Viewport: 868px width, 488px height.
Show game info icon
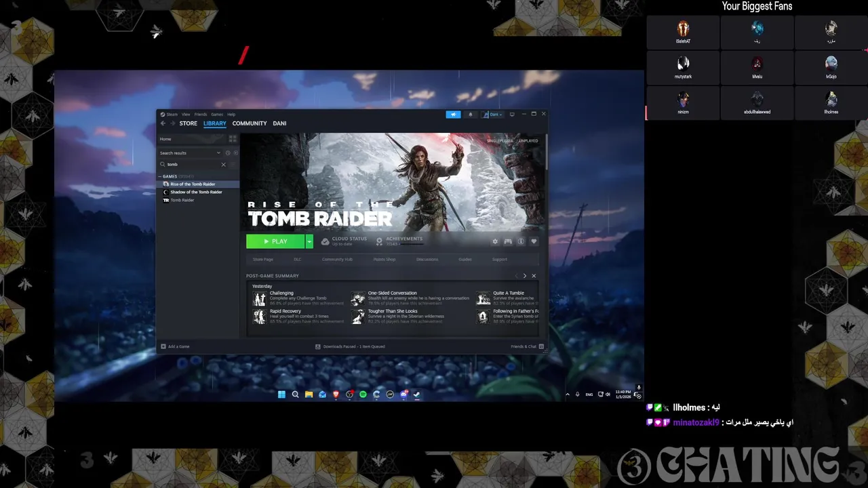[521, 241]
